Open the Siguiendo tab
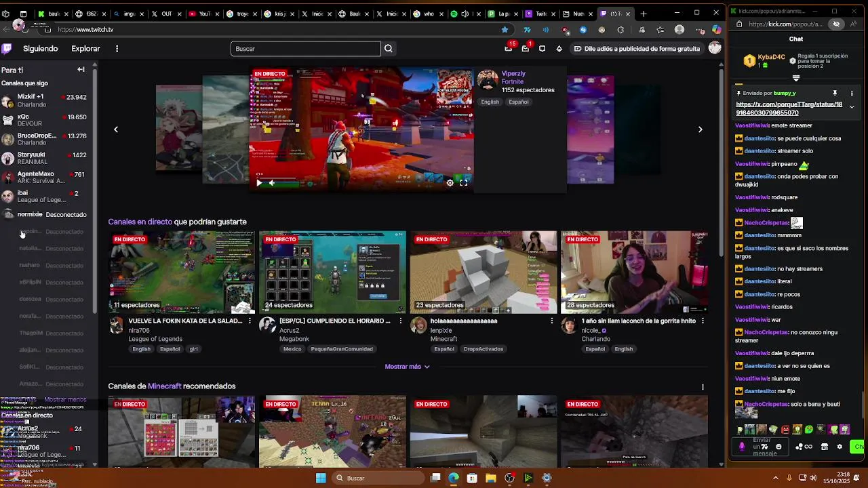Viewport: 868px width, 488px height. pos(41,49)
